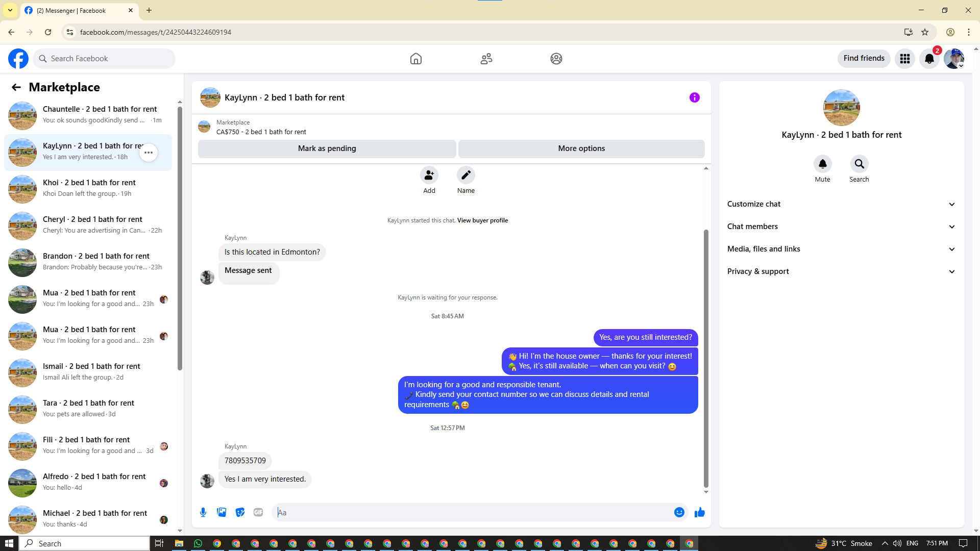Screen dimensions: 980x551
Task: Go to Home tab in navigation
Action: 415,59
